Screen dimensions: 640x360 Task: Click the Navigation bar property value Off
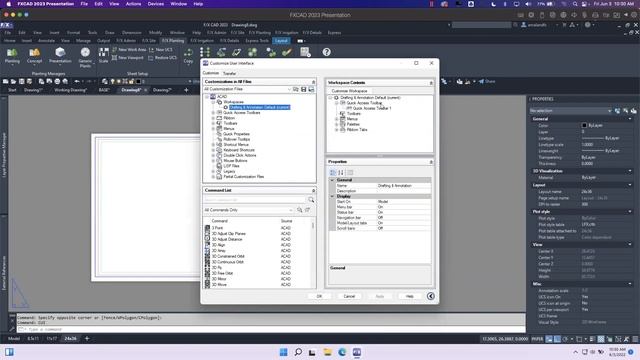pos(404,218)
